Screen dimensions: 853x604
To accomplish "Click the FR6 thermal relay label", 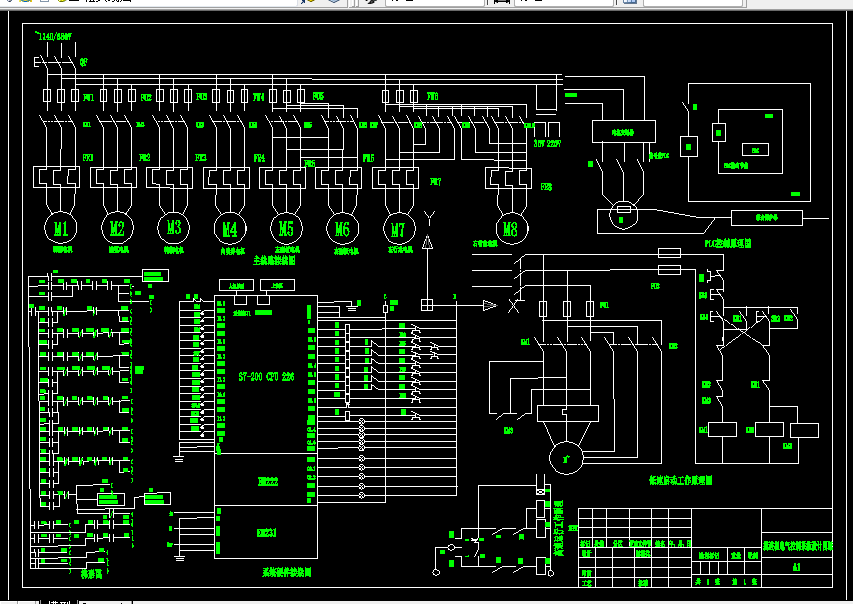I will [x=368, y=158].
